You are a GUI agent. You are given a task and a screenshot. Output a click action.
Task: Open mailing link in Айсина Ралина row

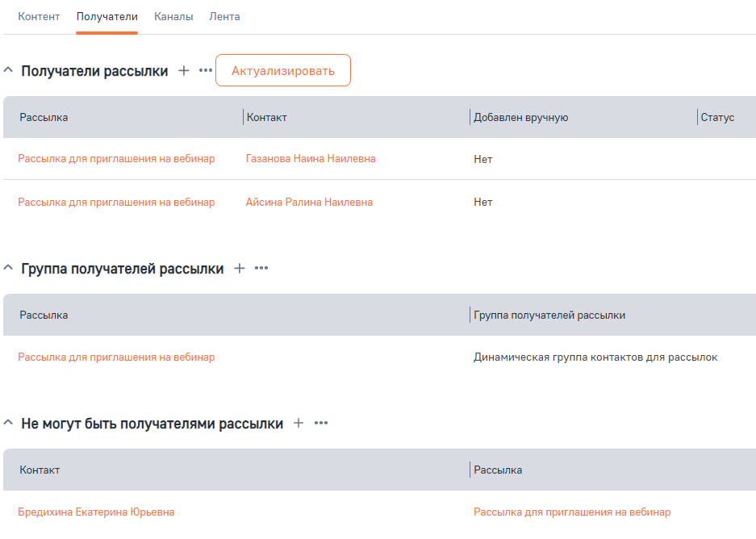coord(116,202)
